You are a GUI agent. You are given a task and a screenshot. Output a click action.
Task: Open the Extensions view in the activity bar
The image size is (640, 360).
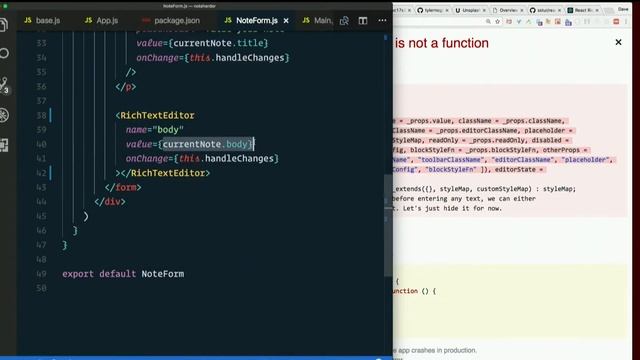[x=4, y=145]
